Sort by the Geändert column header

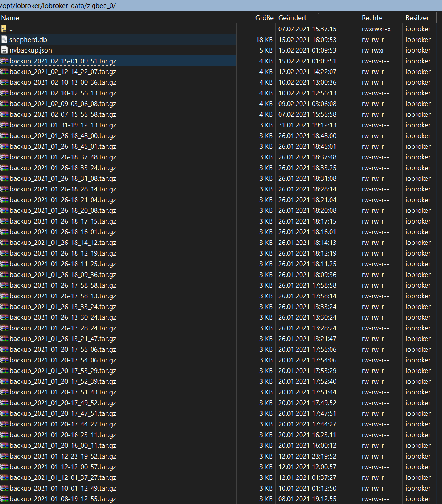(317, 18)
